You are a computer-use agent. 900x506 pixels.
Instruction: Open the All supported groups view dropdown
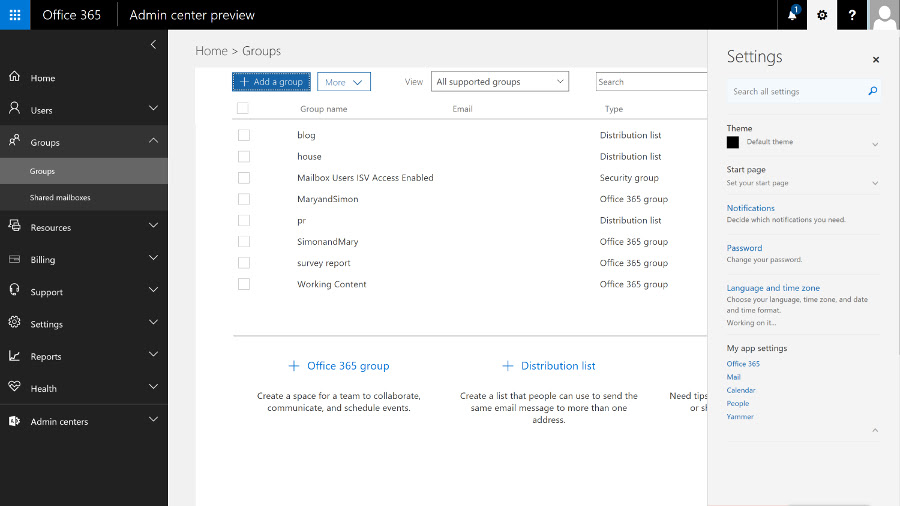[499, 81]
